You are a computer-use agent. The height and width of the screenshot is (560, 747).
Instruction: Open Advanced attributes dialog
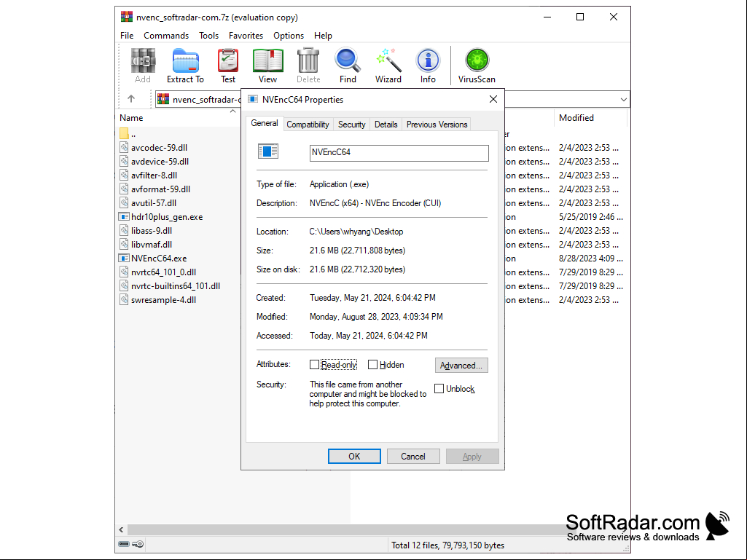(x=461, y=366)
